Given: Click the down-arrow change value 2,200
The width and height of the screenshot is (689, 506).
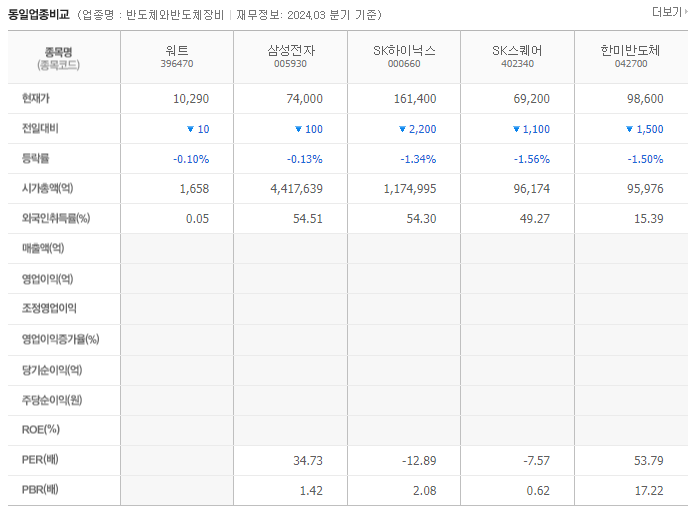Looking at the screenshot, I should 417,129.
